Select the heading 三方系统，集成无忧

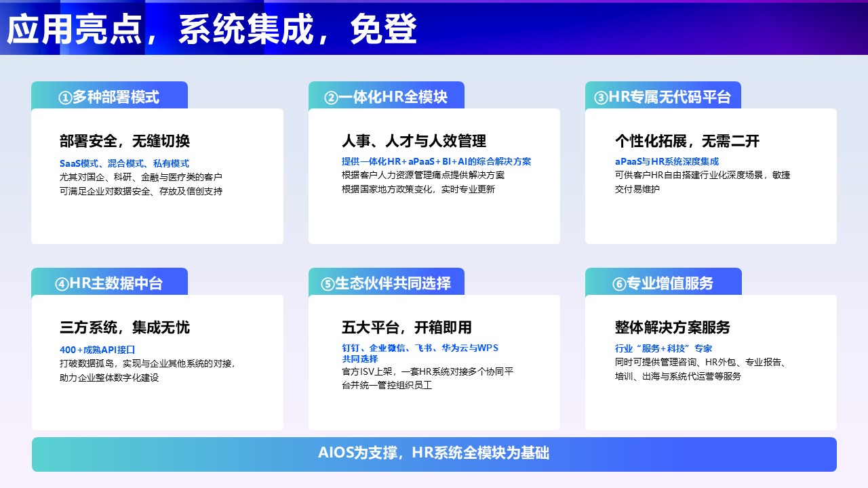[x=125, y=327]
